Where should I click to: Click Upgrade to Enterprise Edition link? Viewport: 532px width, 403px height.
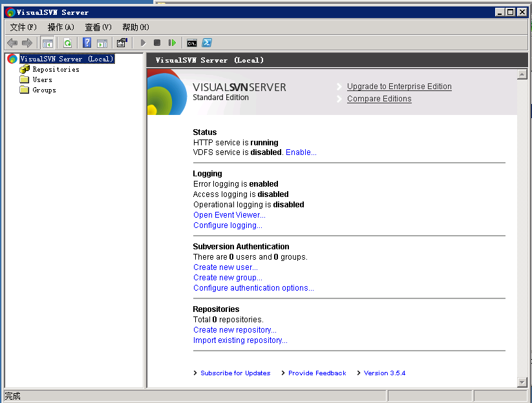click(x=399, y=87)
